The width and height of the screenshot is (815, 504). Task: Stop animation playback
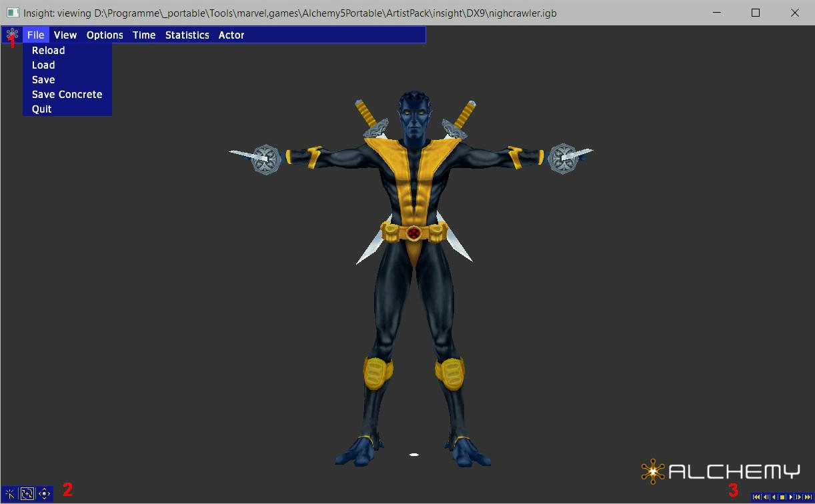tap(782, 497)
